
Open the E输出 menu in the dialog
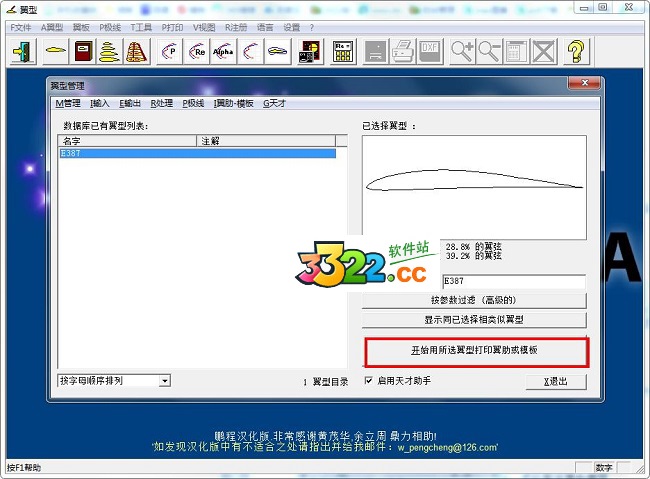point(130,103)
